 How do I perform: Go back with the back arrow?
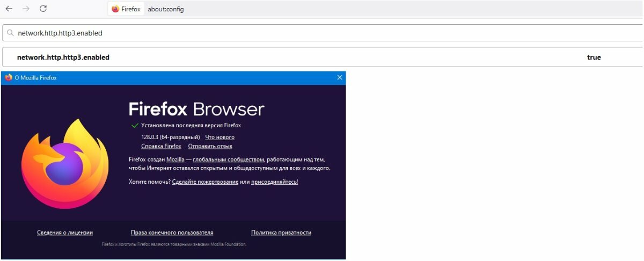click(x=9, y=9)
